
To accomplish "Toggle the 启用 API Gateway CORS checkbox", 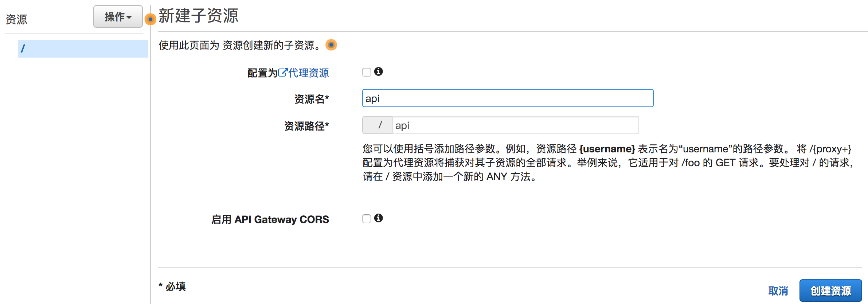I will [x=367, y=219].
